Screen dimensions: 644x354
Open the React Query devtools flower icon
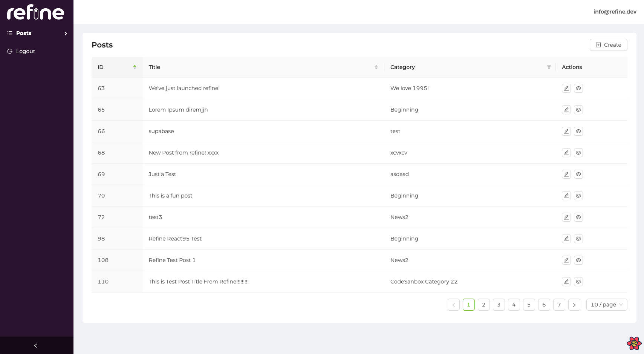634,343
